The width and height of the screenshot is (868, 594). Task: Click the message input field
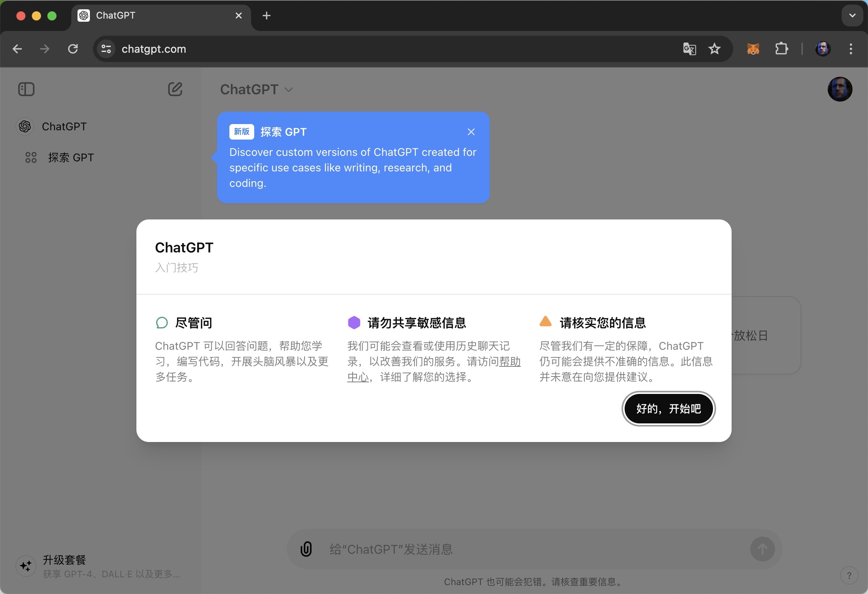coord(535,549)
